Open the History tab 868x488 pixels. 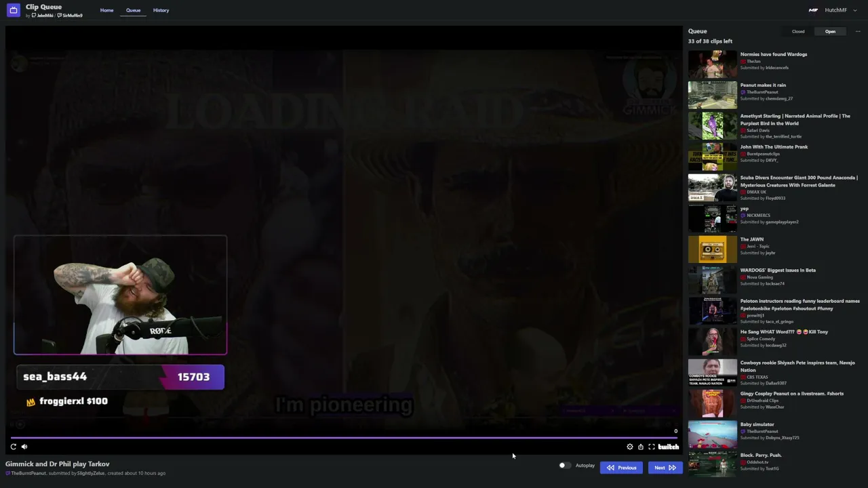pos(161,10)
